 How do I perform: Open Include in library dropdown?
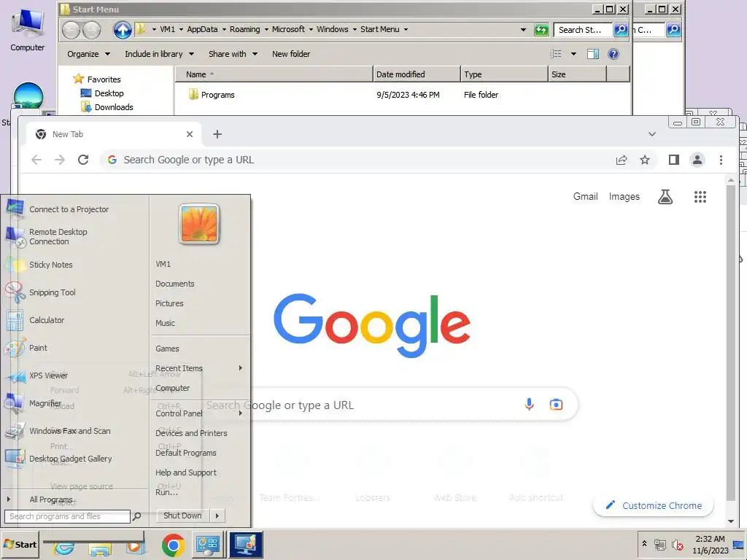coord(159,54)
